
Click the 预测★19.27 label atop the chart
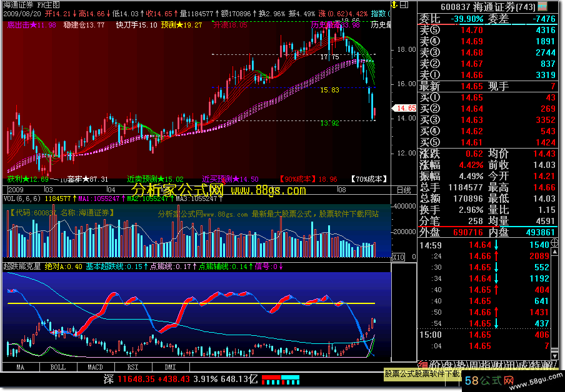[x=182, y=25]
